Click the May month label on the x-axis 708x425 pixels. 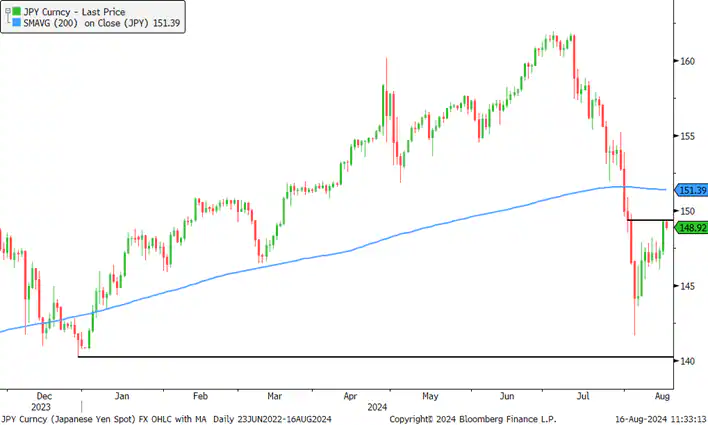coord(430,396)
